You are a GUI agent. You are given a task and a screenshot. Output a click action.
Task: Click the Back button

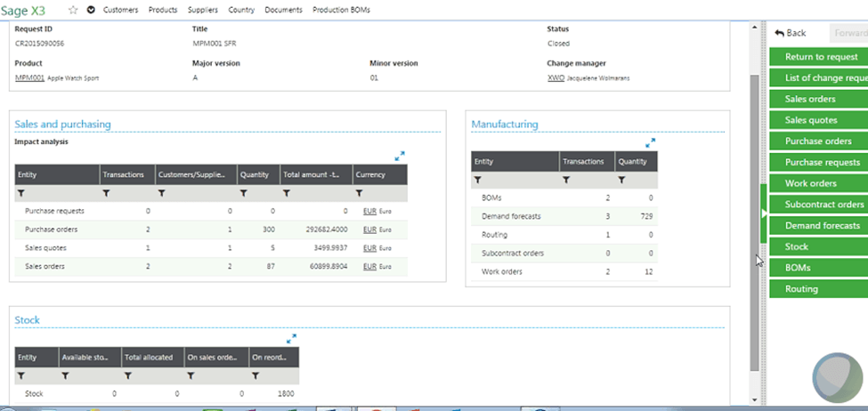(791, 33)
